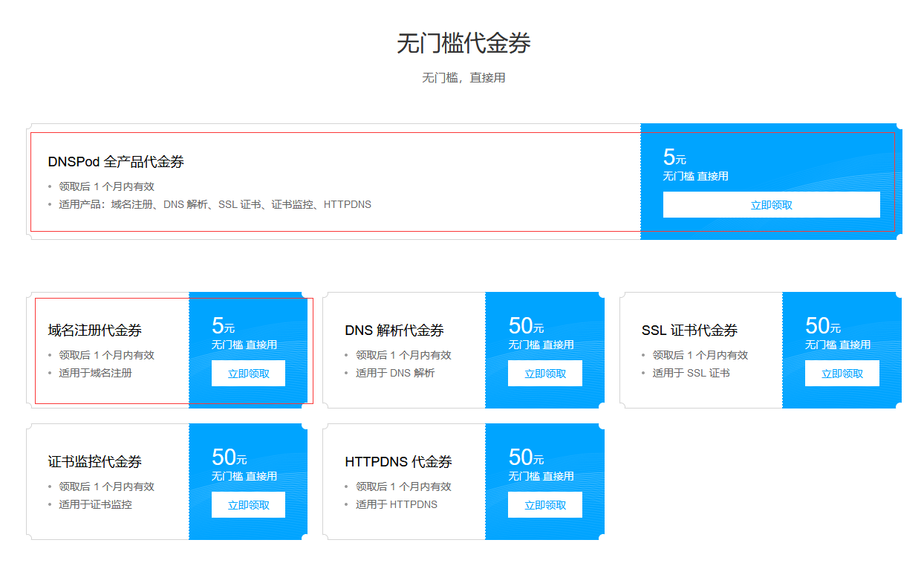Click 领取后 1 个月内有效 in 证书监控 coupon
The image size is (924, 563).
click(106, 486)
